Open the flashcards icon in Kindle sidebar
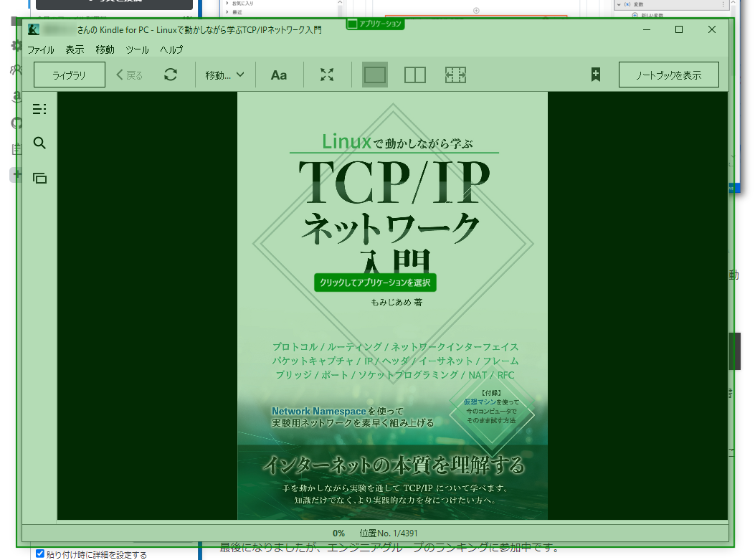This screenshot has width=755, height=560. coord(39,178)
